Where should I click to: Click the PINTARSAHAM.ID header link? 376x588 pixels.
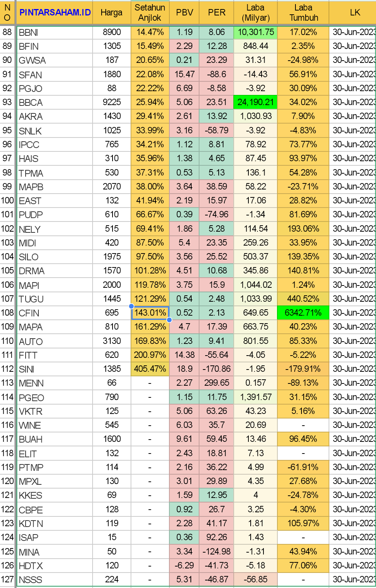pyautogui.click(x=55, y=12)
